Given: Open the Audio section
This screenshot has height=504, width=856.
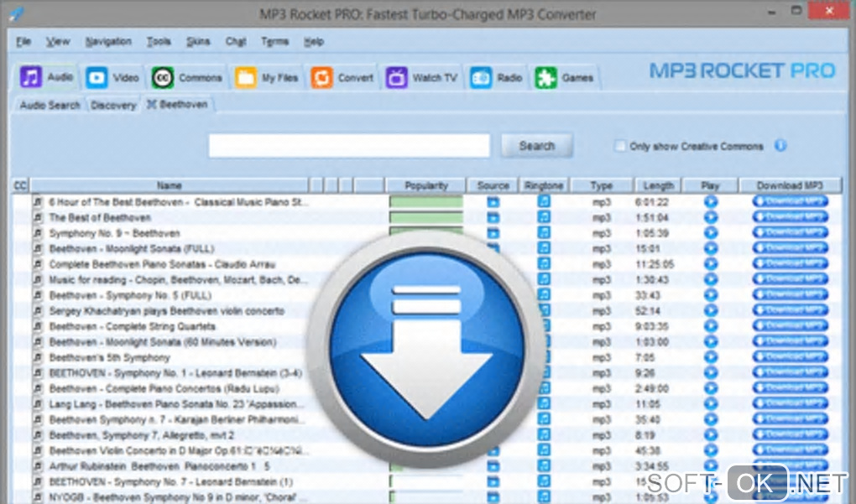Looking at the screenshot, I should (46, 77).
